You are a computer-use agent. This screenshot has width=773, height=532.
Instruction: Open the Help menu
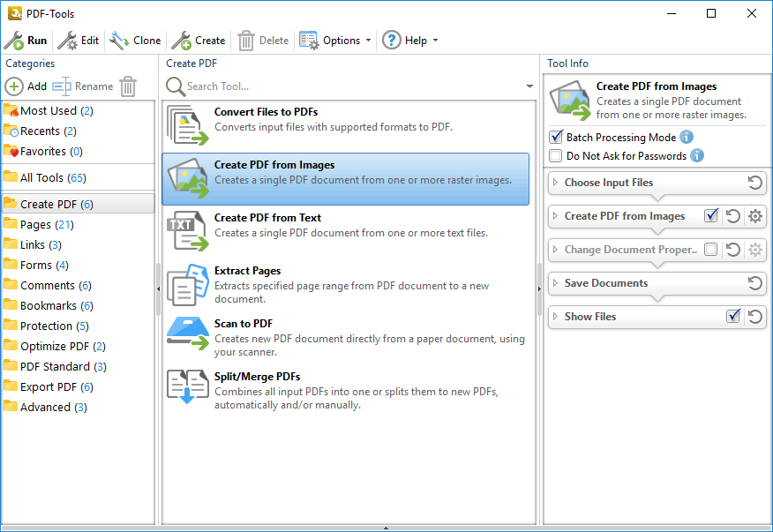click(x=410, y=41)
